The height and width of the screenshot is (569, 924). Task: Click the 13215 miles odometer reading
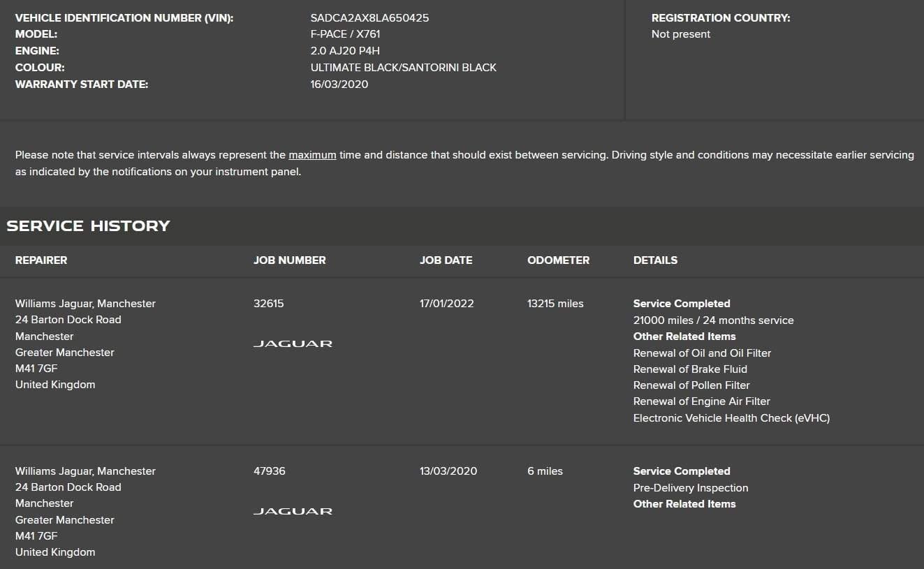[x=555, y=304]
